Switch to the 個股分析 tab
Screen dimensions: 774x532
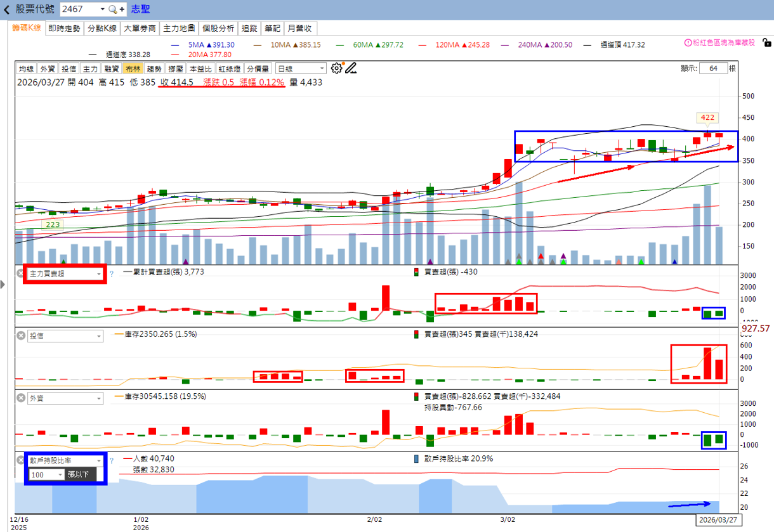pos(218,28)
